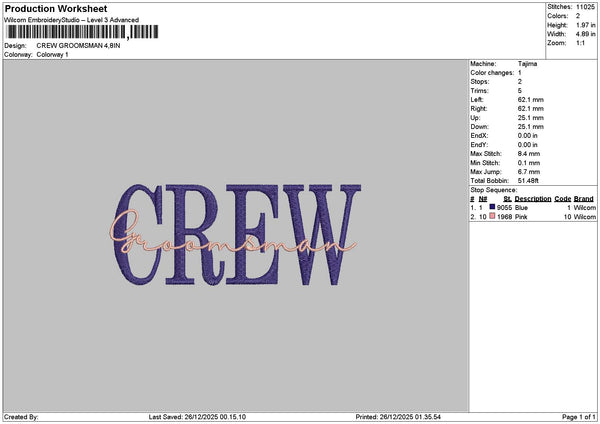Viewport: 600px width, 424px height.
Task: Click the Description column header
Action: [x=533, y=199]
